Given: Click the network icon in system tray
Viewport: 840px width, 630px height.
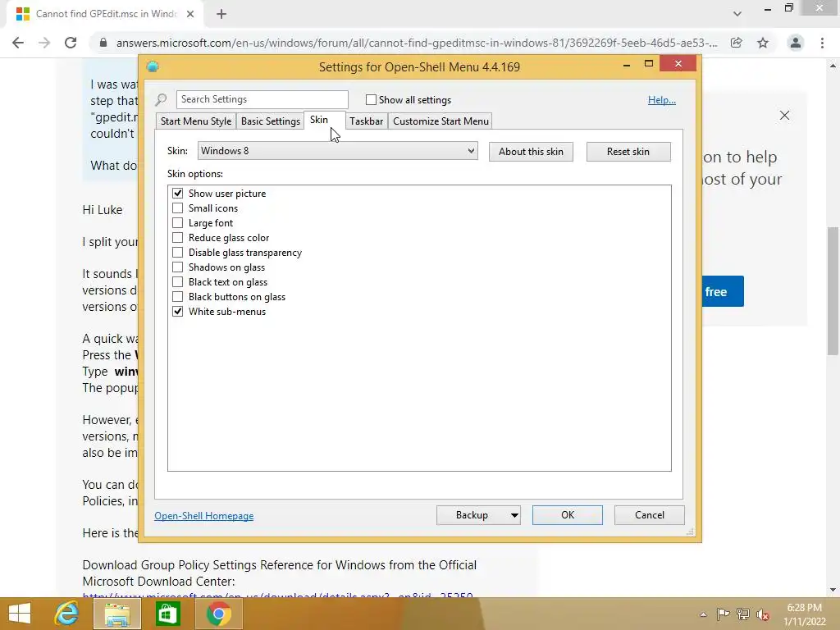Looking at the screenshot, I should point(743,614).
